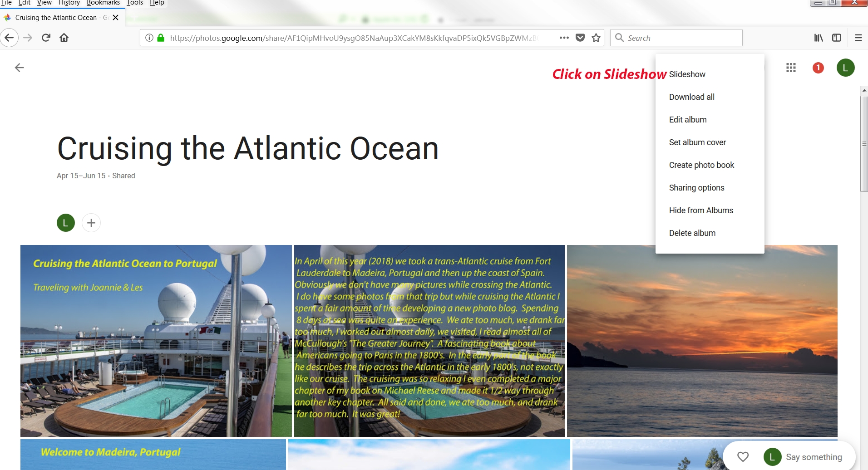The width and height of the screenshot is (868, 470).
Task: Open the Bookmarks menu
Action: click(x=103, y=3)
